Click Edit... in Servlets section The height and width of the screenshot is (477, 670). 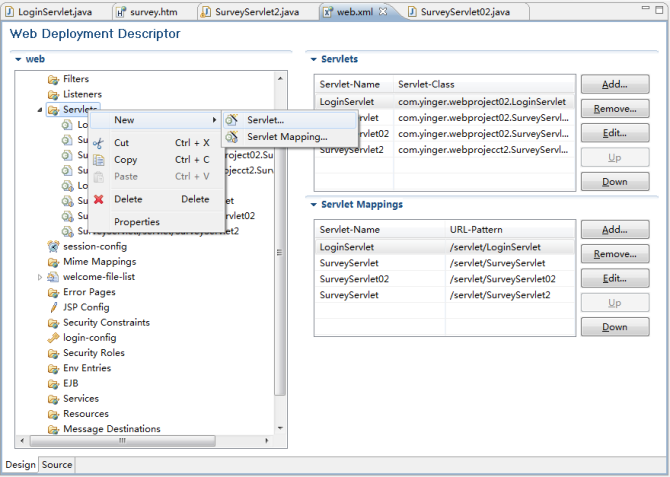pyautogui.click(x=615, y=133)
